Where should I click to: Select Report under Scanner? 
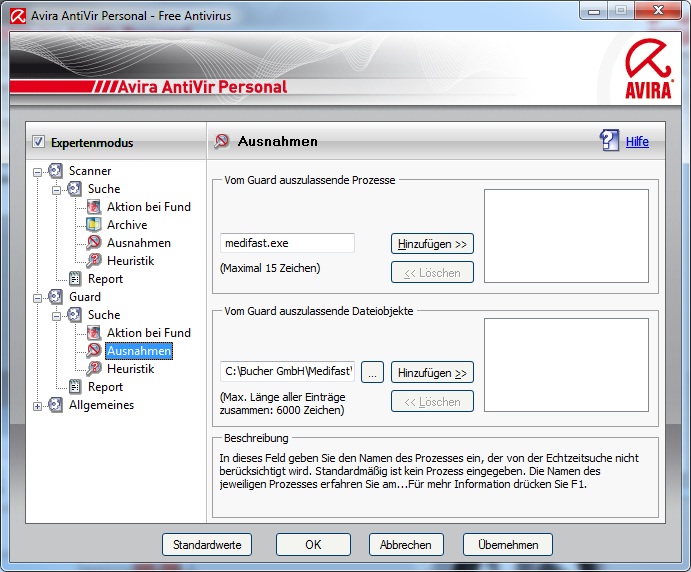[105, 279]
